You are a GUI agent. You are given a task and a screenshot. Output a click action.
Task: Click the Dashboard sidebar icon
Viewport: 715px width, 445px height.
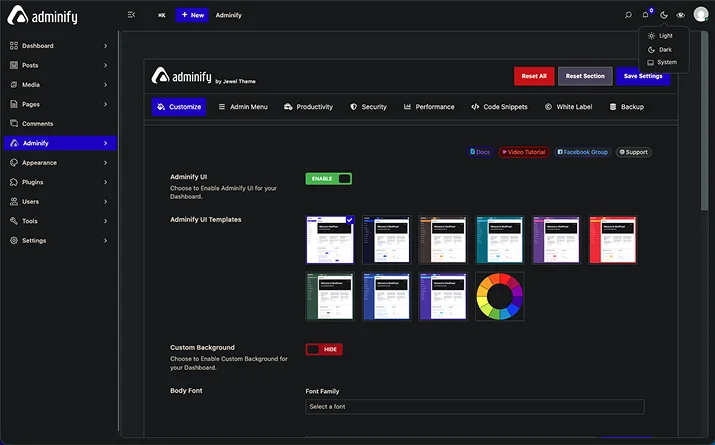coord(14,46)
